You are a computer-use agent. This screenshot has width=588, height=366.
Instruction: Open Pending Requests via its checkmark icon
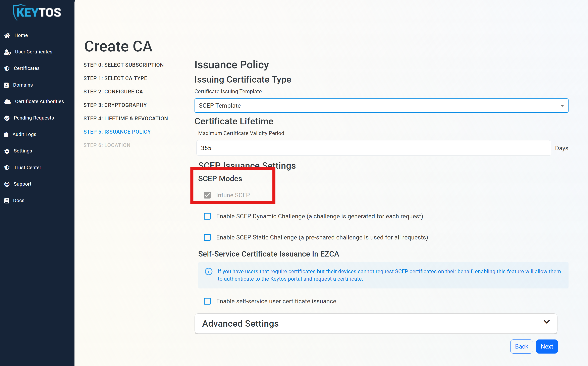7,118
